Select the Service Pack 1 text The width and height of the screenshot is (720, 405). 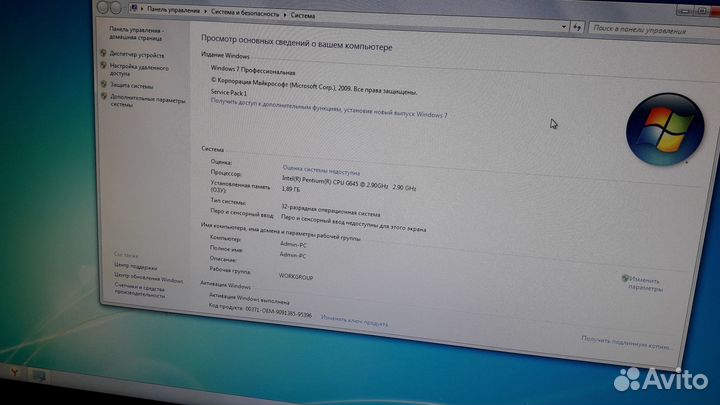[x=229, y=92]
